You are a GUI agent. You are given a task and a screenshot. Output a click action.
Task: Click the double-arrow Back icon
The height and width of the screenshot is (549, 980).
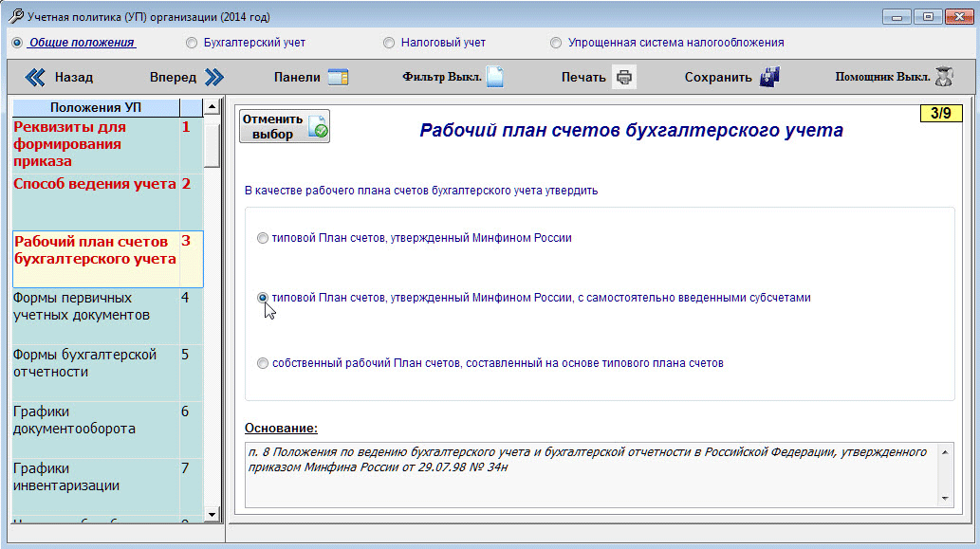(x=35, y=78)
